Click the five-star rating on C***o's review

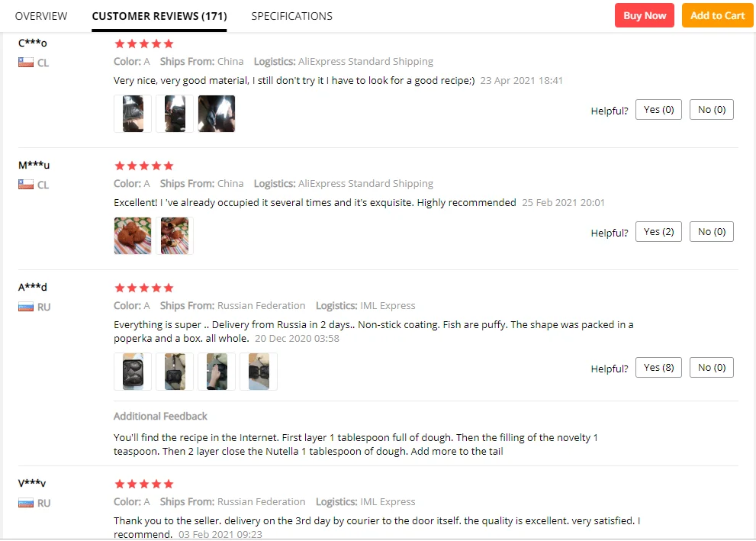coord(143,44)
